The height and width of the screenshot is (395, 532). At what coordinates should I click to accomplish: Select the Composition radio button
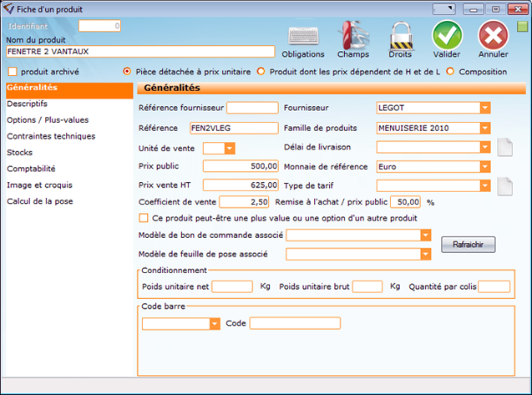pos(450,72)
